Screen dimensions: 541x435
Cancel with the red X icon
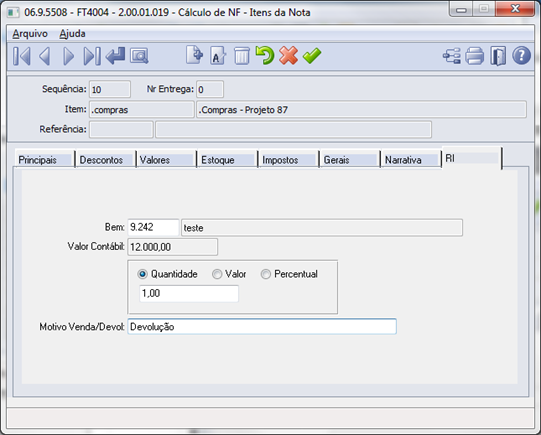tap(288, 56)
